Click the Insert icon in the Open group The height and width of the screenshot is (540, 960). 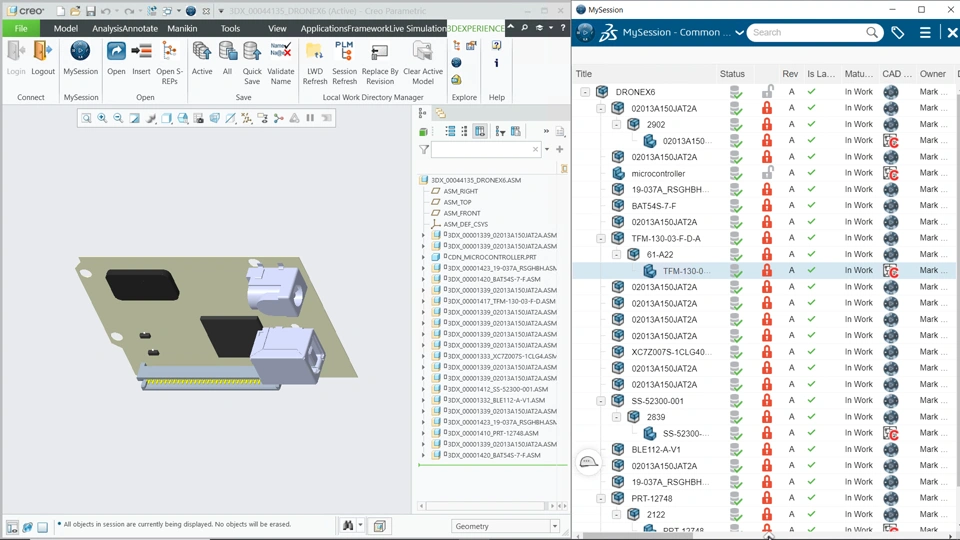[141, 51]
